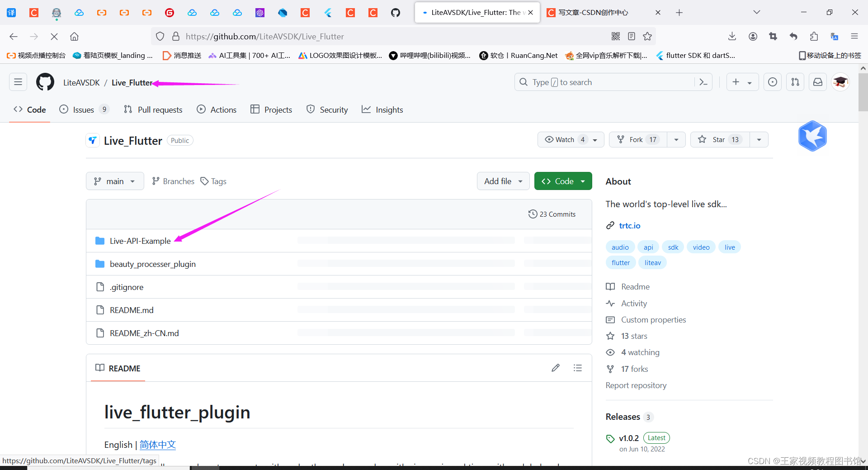Image resolution: width=868 pixels, height=470 pixels.
Task: Switch to the Issues tab
Action: coord(84,109)
